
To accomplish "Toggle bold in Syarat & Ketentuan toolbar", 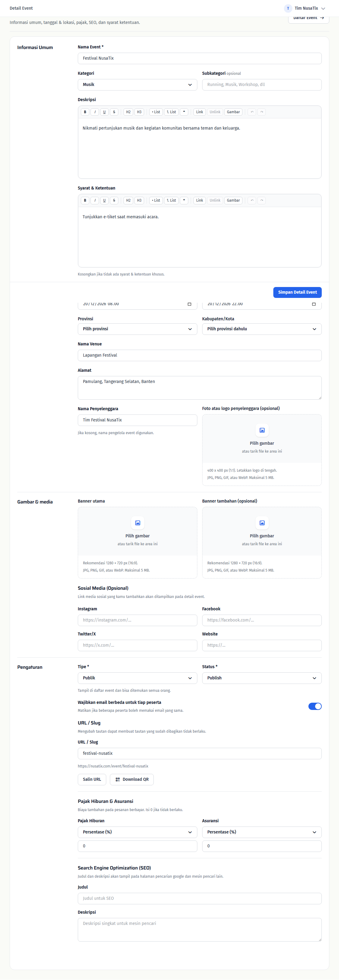I will click(x=85, y=200).
